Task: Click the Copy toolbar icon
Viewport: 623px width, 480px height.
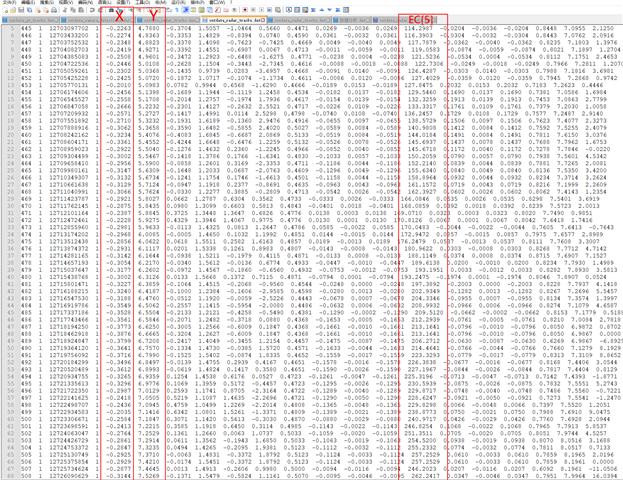Action: [73, 10]
